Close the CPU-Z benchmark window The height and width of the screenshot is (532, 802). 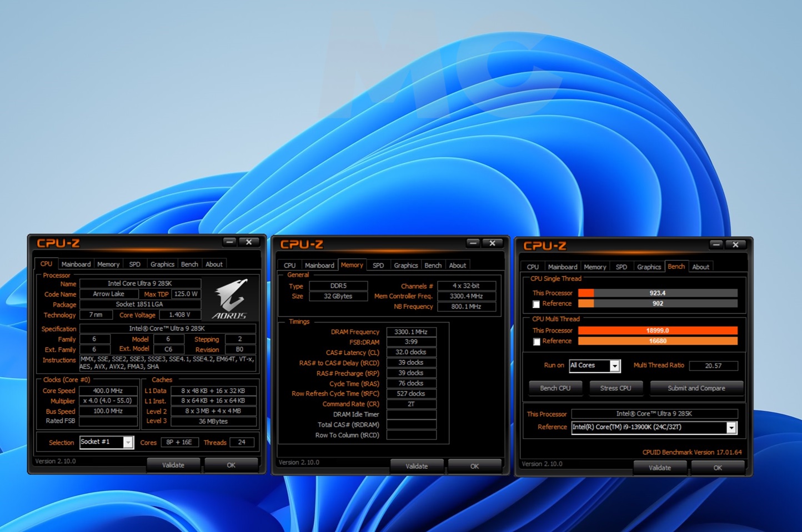735,245
